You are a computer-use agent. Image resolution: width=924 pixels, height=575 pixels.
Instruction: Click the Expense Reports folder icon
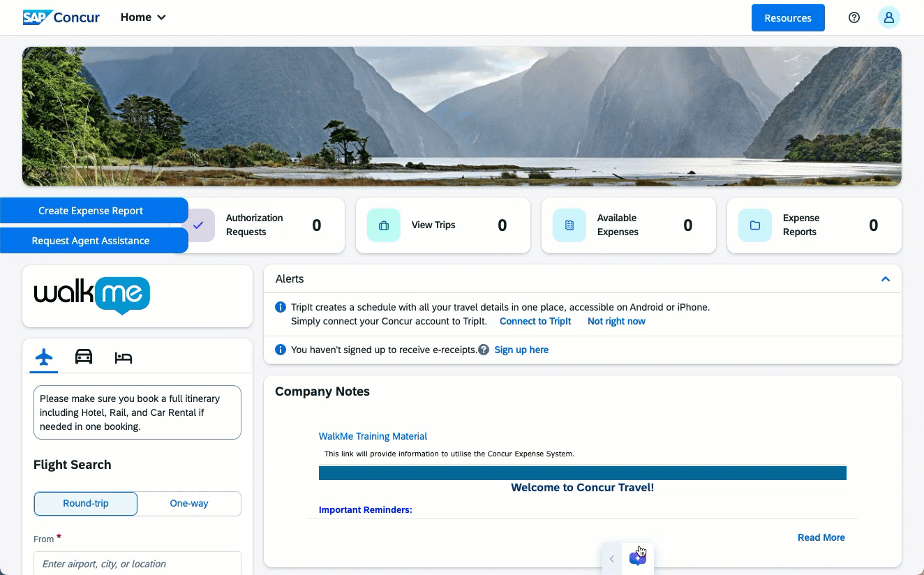755,225
